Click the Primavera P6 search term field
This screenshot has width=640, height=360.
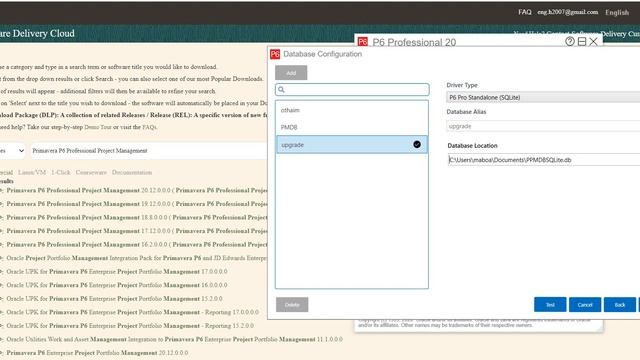149,151
